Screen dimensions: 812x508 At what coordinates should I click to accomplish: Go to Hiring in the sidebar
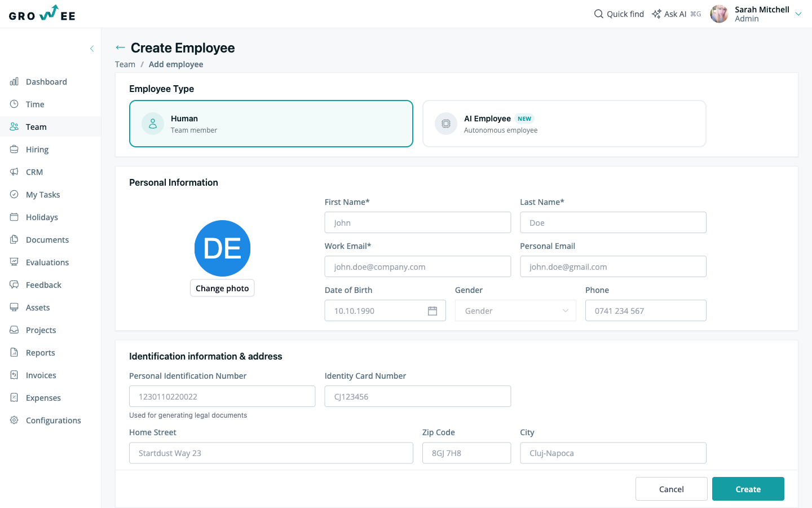point(51,150)
